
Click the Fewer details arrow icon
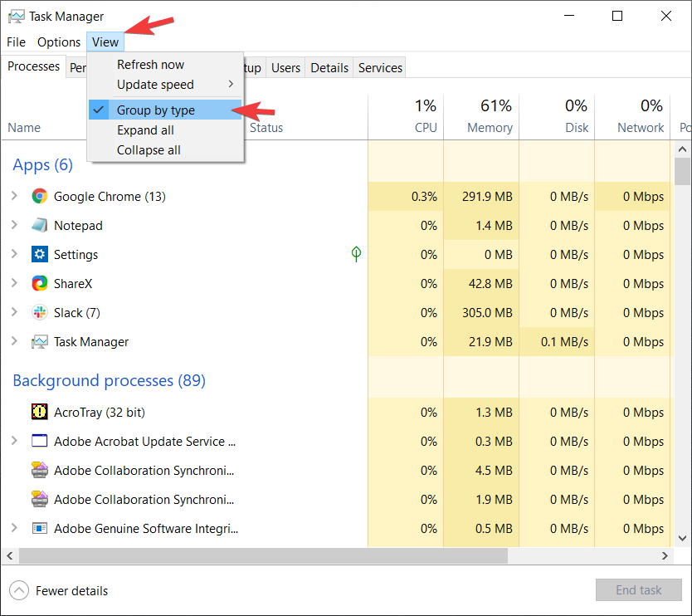pos(18,590)
